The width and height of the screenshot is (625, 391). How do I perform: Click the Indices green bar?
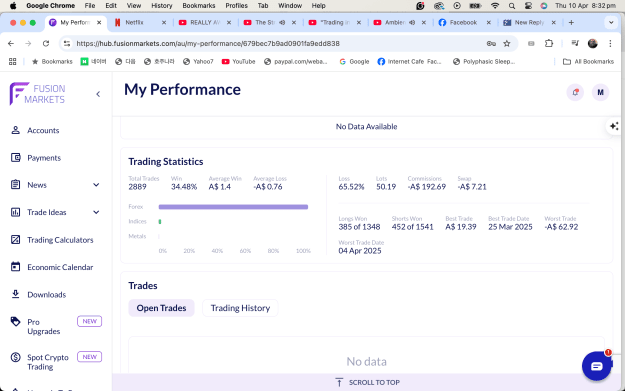coord(160,222)
